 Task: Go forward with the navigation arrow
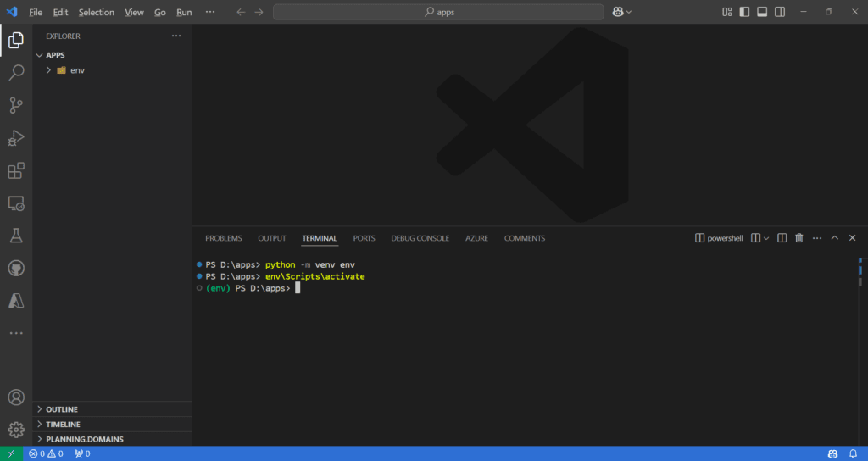pos(259,12)
